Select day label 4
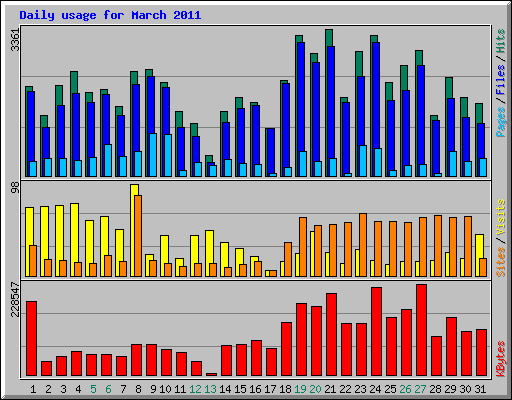The height and width of the screenshot is (400, 512). [x=78, y=389]
